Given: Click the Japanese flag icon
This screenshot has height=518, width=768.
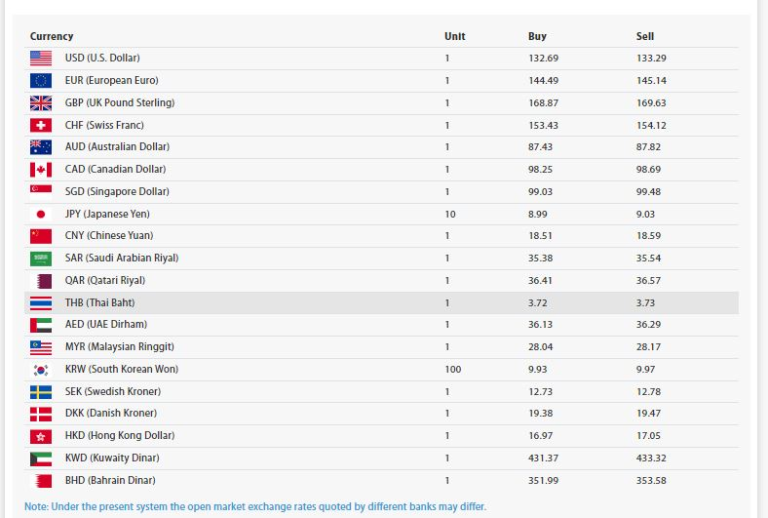Looking at the screenshot, I should (x=41, y=214).
